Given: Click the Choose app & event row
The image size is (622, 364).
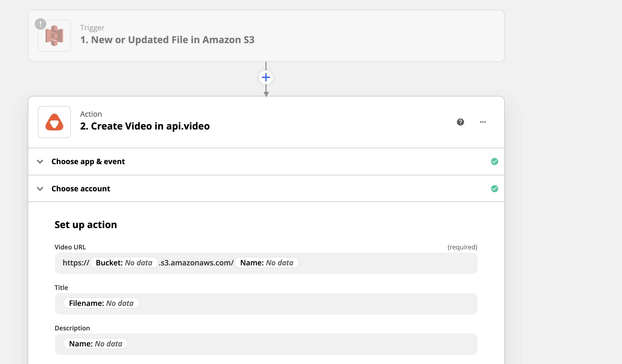Looking at the screenshot, I should click(88, 161).
